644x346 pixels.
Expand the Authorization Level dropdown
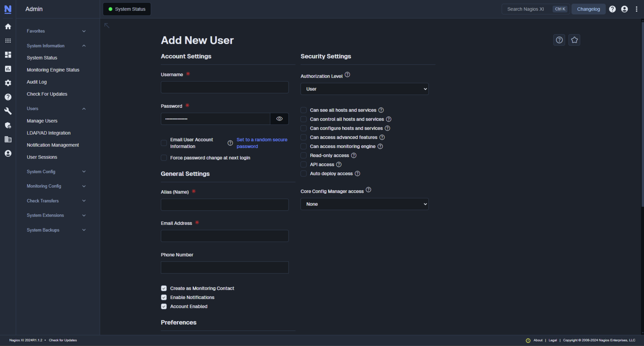[x=365, y=89]
